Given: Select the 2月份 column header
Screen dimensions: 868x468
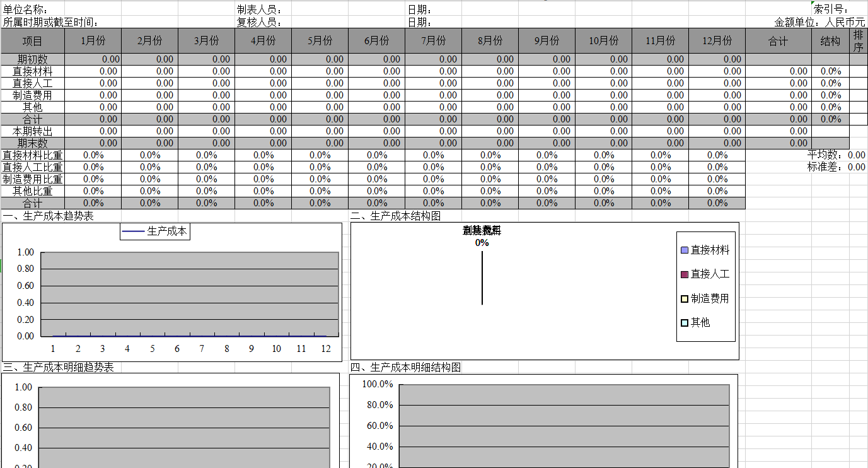Looking at the screenshot, I should 149,41.
